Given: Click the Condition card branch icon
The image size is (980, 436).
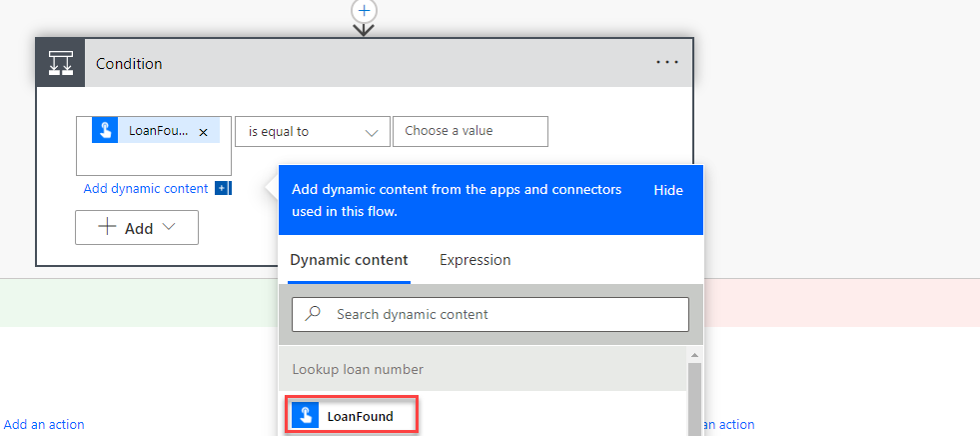Looking at the screenshot, I should coord(61,63).
